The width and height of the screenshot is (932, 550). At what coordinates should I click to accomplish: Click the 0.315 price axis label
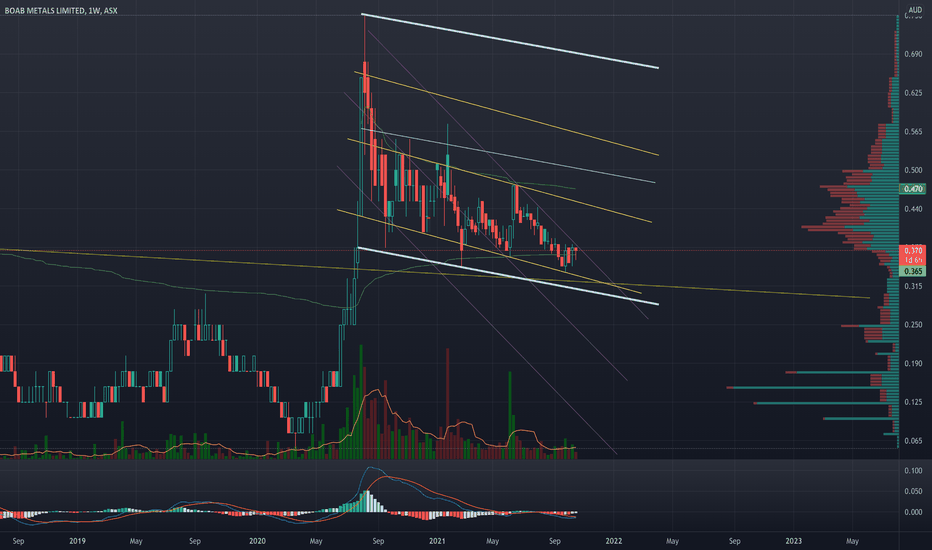tap(914, 286)
